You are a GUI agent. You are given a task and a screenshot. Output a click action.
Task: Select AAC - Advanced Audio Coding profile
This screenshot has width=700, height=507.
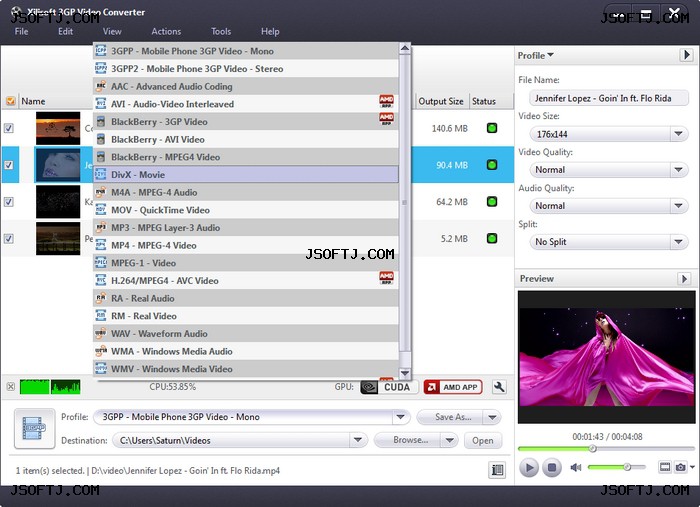point(246,86)
